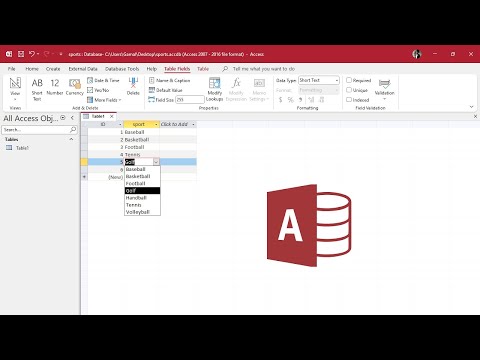Choose Baseball from the dropdown list
480x360 pixels.
coord(142,169)
